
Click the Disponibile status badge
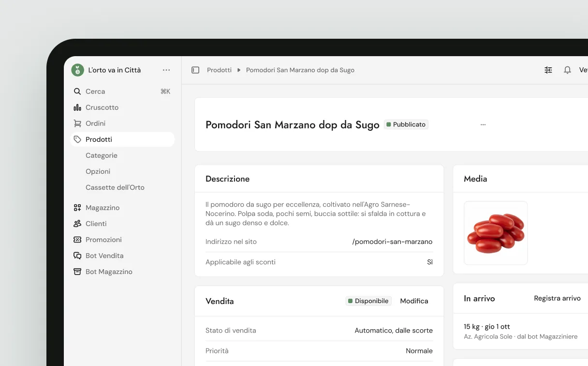tap(368, 301)
